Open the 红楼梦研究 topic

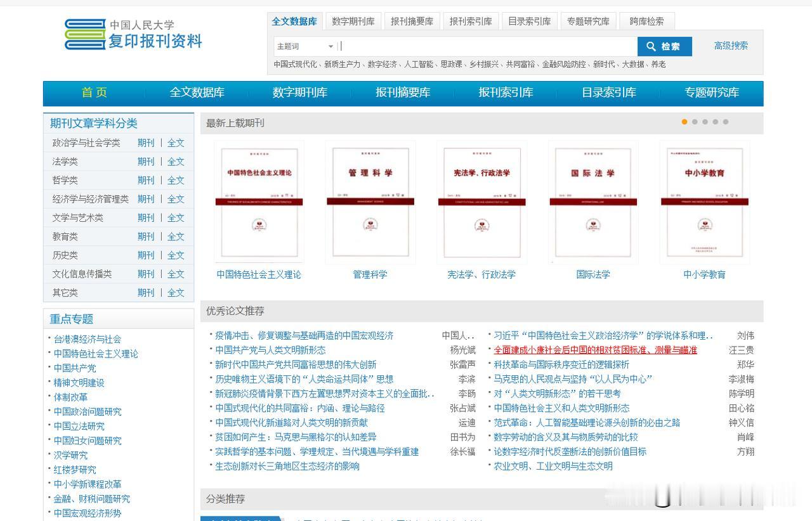click(75, 470)
